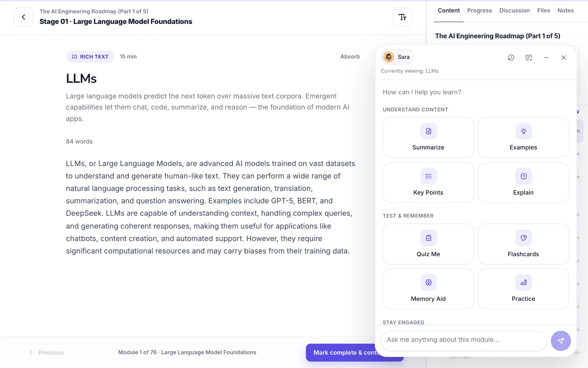Focus the Ask me anything input field
The height and width of the screenshot is (368, 588).
464,341
